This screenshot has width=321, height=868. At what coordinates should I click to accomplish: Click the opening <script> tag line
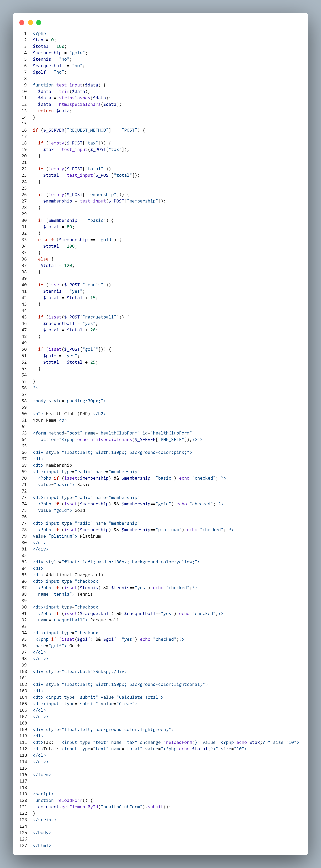(x=43, y=794)
